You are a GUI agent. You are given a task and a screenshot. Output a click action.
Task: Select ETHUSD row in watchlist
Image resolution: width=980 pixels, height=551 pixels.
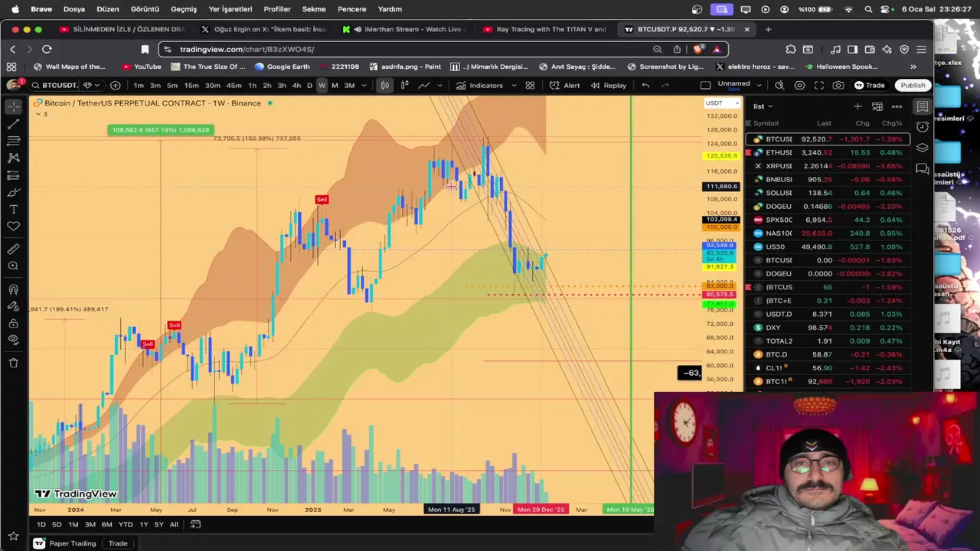click(827, 152)
